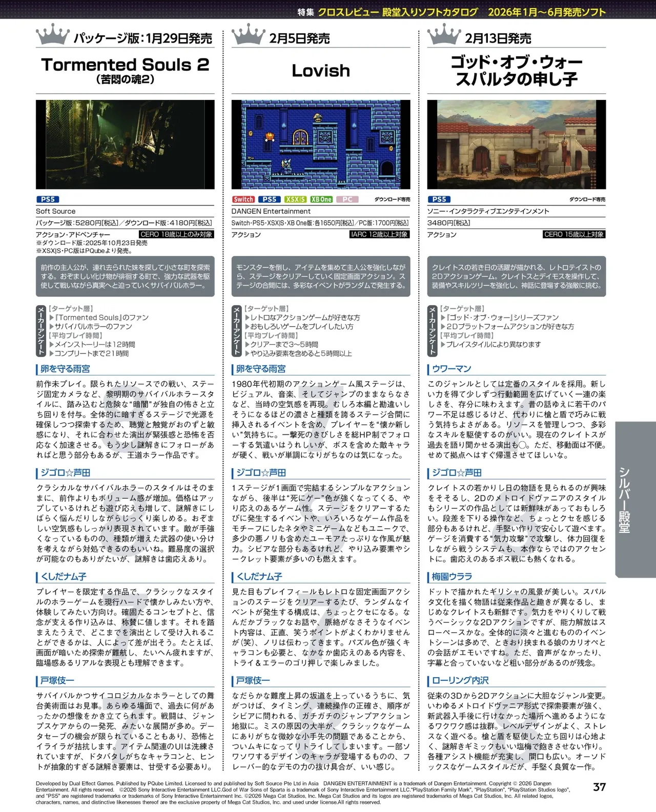Image resolution: width=656 pixels, height=812 pixels.
Task: Click reviewer ジゴロ☆芦田 in the Lovish column
Action: click(x=260, y=473)
